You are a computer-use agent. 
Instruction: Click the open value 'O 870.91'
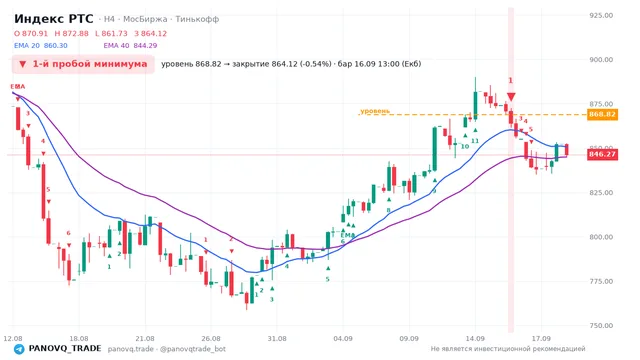point(31,33)
